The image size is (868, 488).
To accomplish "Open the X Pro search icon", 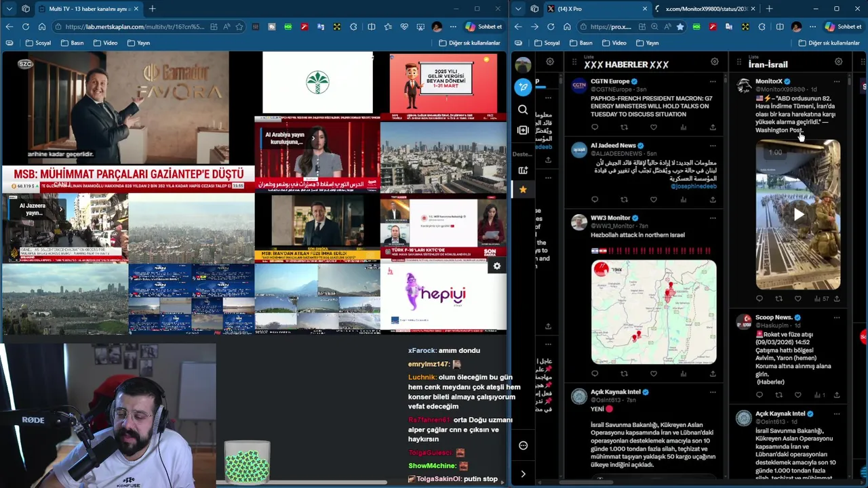I will point(523,110).
